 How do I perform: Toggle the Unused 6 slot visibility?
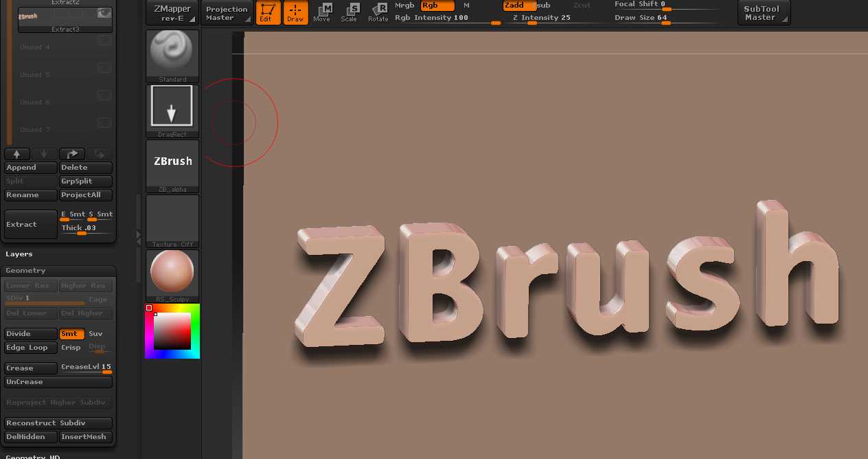[x=104, y=96]
